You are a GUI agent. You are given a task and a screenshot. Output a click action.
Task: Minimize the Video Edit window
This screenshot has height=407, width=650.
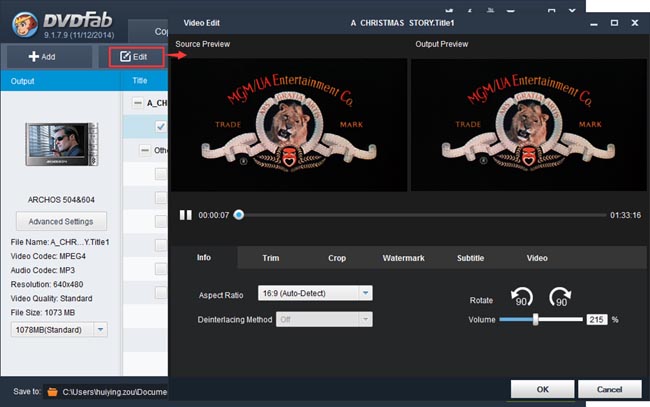tap(594, 24)
